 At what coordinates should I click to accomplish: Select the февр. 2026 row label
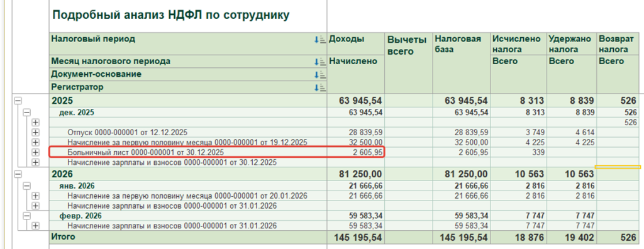[80, 216]
